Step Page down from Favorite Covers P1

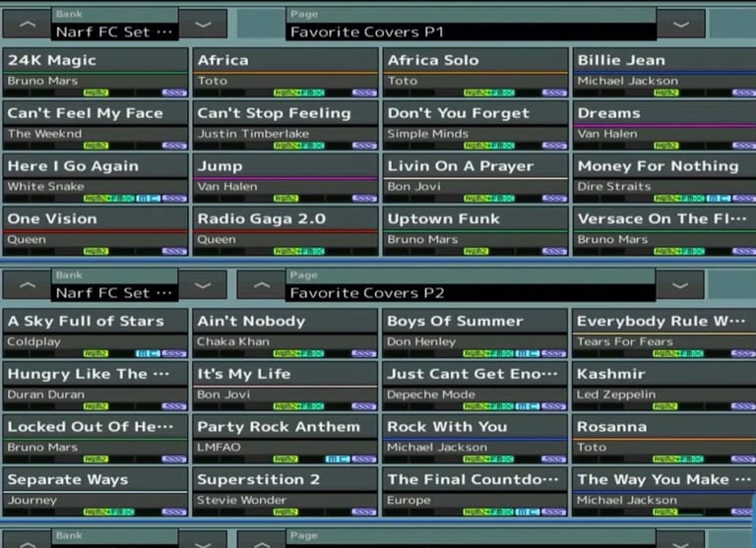pos(681,24)
